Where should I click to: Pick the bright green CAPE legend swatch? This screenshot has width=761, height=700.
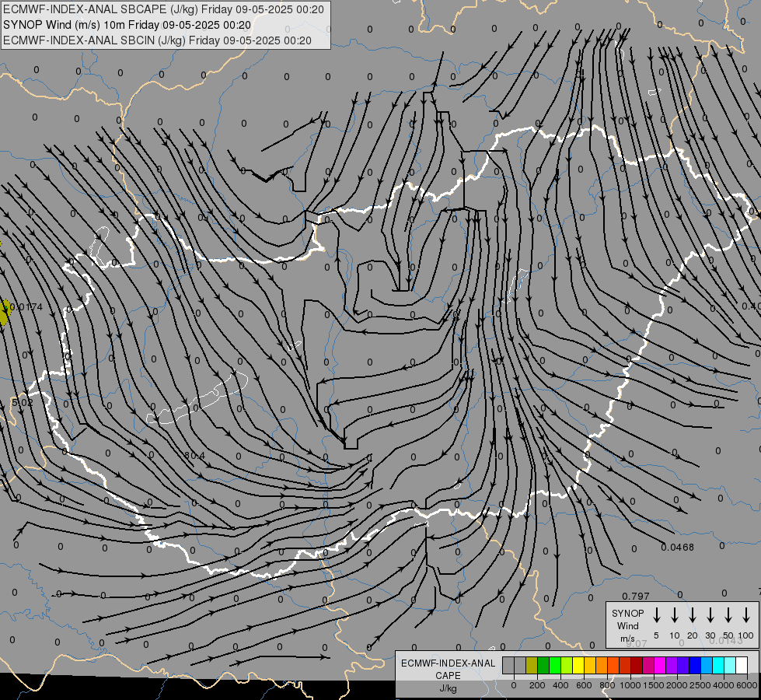(x=555, y=665)
